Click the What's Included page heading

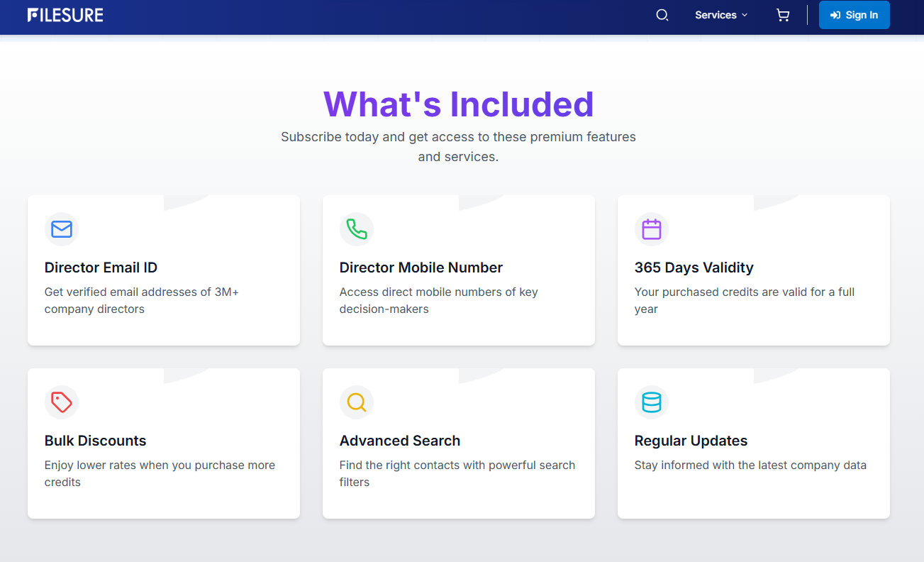(x=458, y=104)
